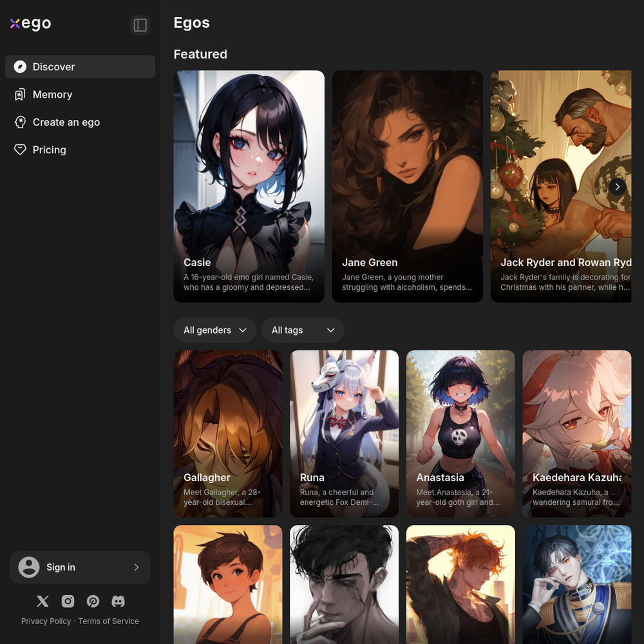The height and width of the screenshot is (644, 644).
Task: Open the Discord social link
Action: pyautogui.click(x=118, y=601)
